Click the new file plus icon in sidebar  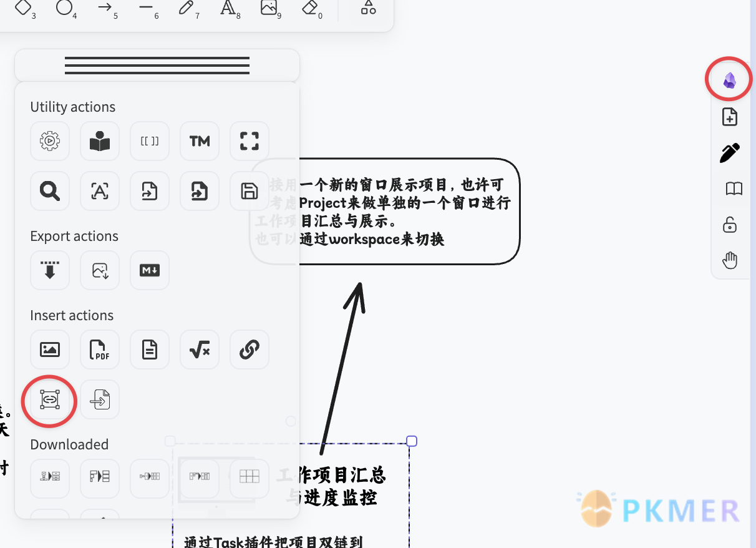click(x=729, y=117)
